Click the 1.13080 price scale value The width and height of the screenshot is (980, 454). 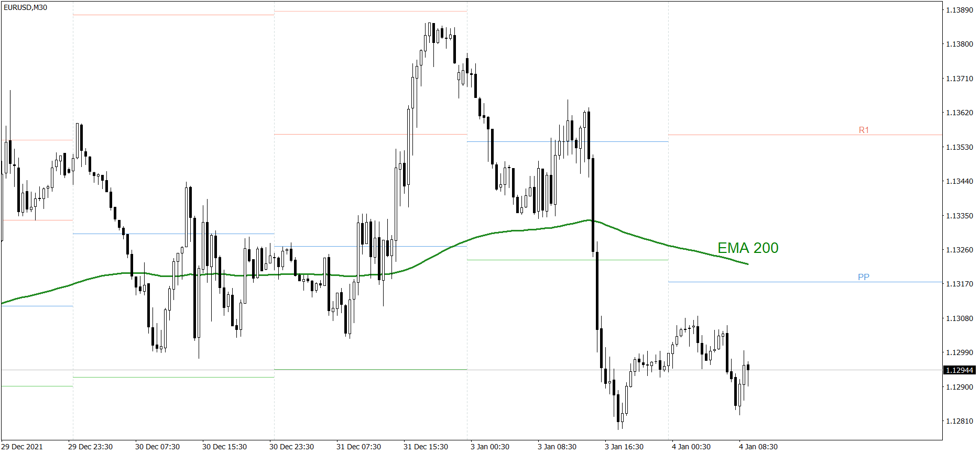959,318
